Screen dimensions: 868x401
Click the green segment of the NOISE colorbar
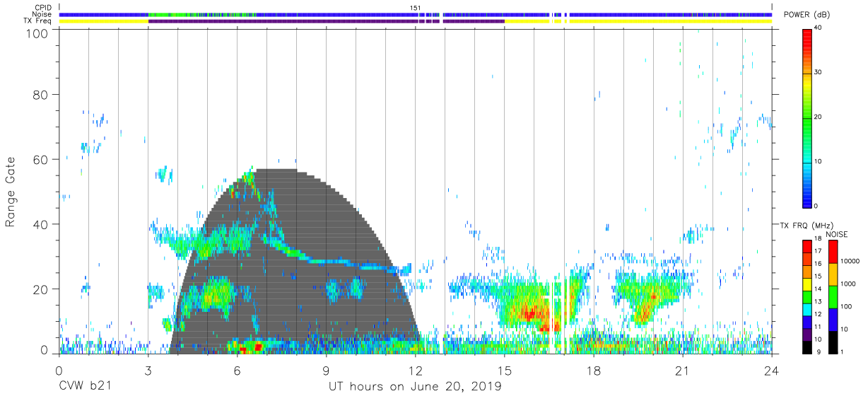click(833, 297)
